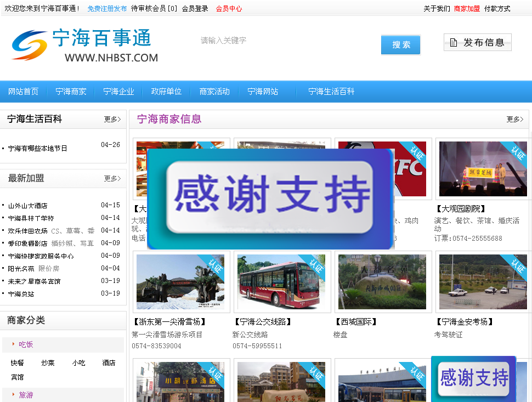Screen dimensions: 532x402
Task: Open the article 宁海有哪些本地节日
Action: (x=38, y=148)
